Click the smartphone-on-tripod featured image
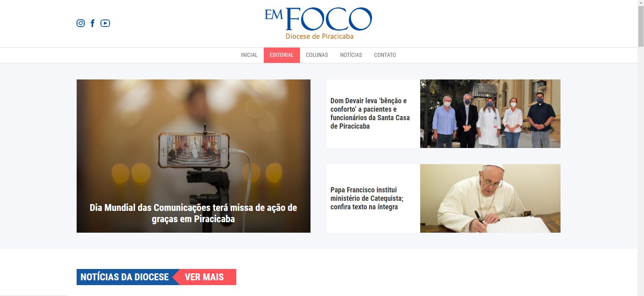The height and width of the screenshot is (296, 644). coord(194,156)
